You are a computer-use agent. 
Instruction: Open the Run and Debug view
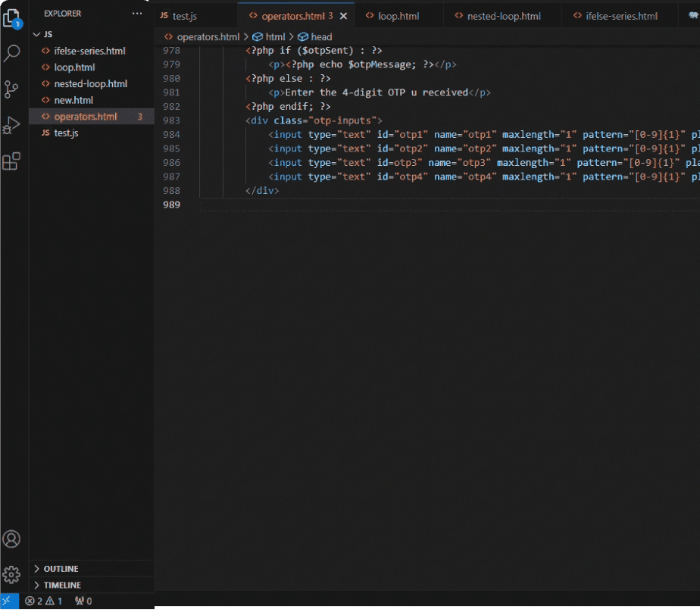[11, 126]
